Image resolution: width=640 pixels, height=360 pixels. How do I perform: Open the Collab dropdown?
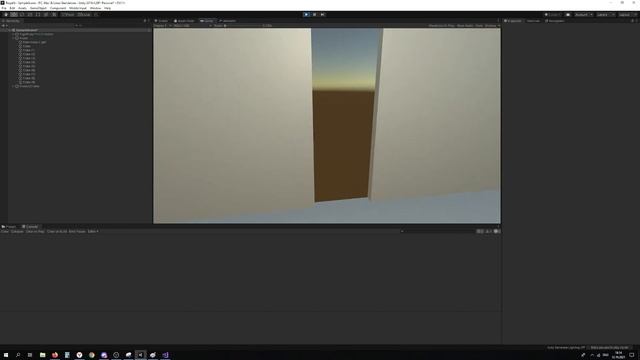pyautogui.click(x=552, y=15)
